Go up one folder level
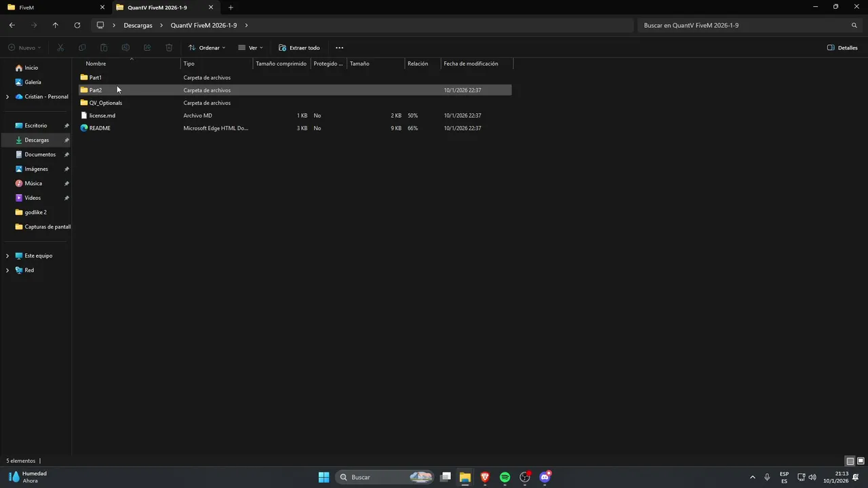The height and width of the screenshot is (488, 868). click(56, 25)
